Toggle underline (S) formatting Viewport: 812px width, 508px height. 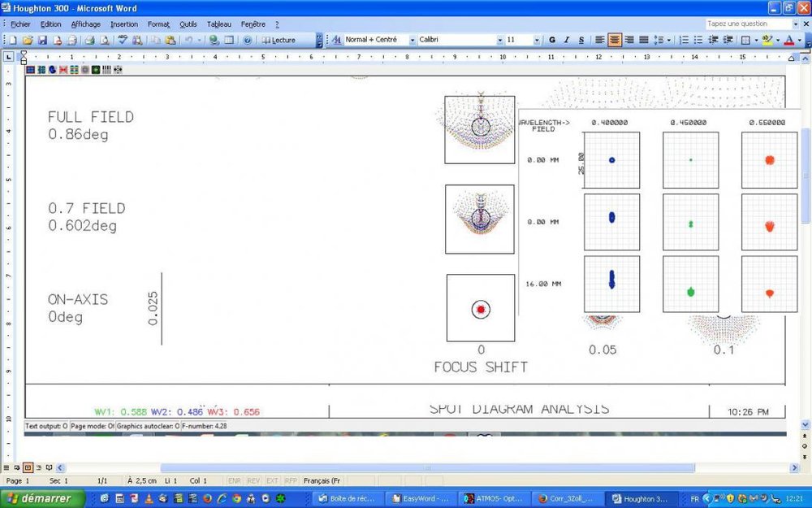(581, 40)
